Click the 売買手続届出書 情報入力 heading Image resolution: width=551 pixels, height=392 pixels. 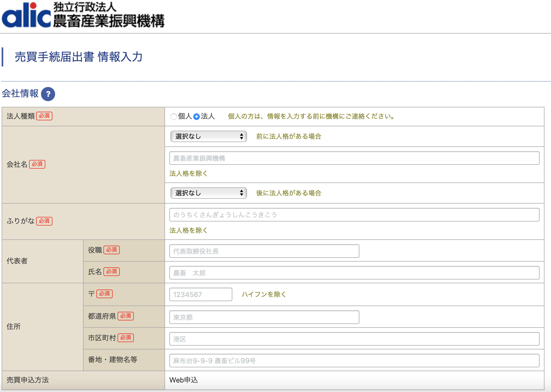(78, 57)
